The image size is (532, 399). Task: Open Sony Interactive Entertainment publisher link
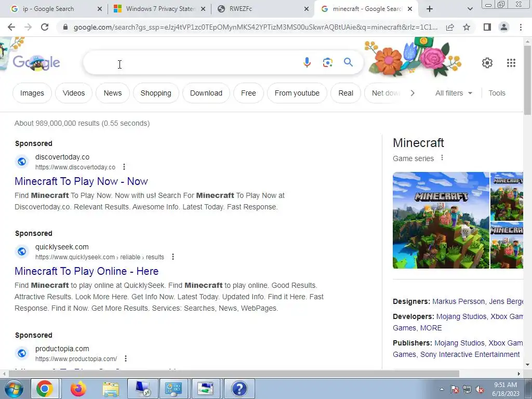click(470, 354)
